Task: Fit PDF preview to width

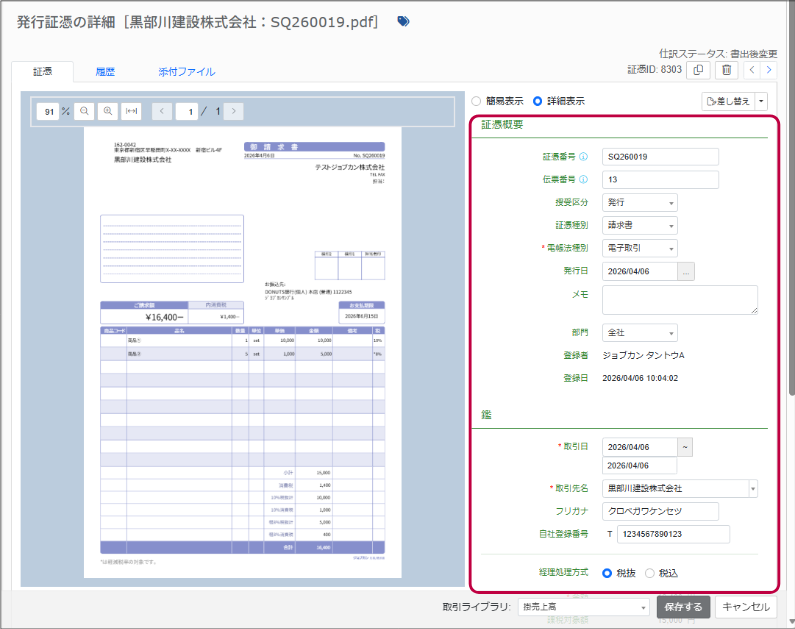Action: 131,111
